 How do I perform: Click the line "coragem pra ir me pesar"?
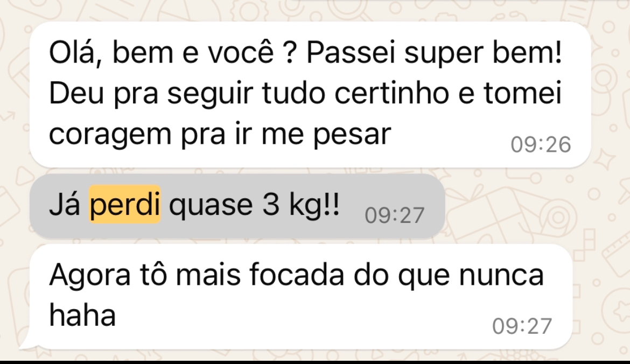220,135
